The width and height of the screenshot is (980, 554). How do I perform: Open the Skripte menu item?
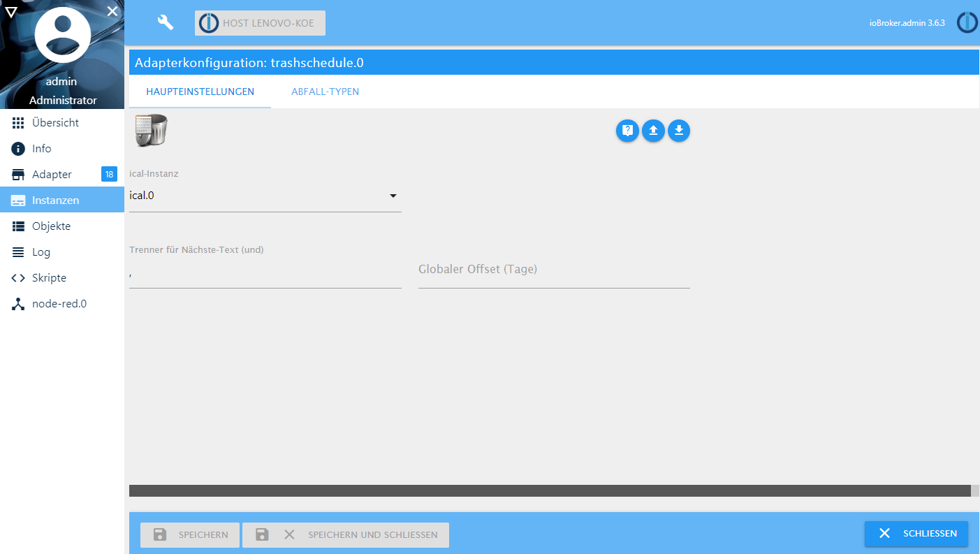click(x=49, y=278)
